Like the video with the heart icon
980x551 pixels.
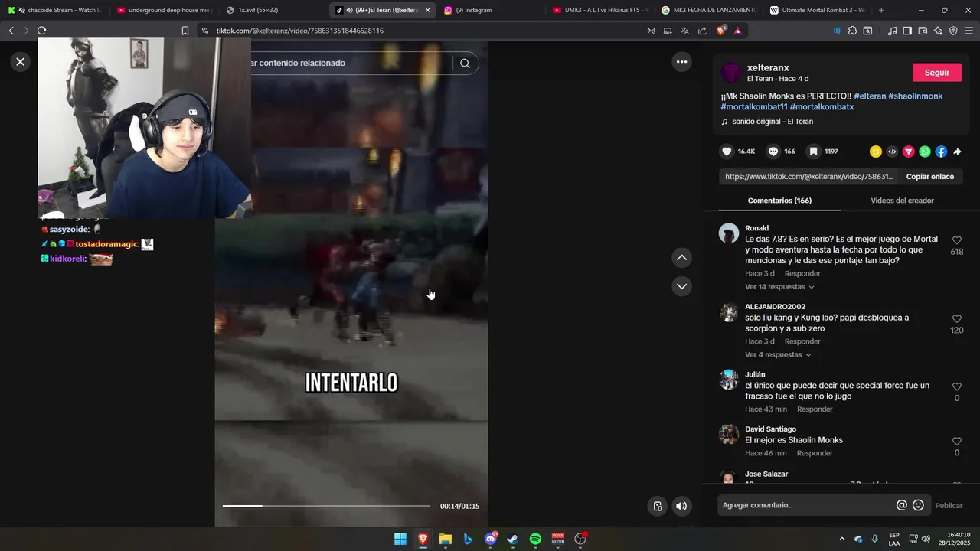click(x=727, y=152)
